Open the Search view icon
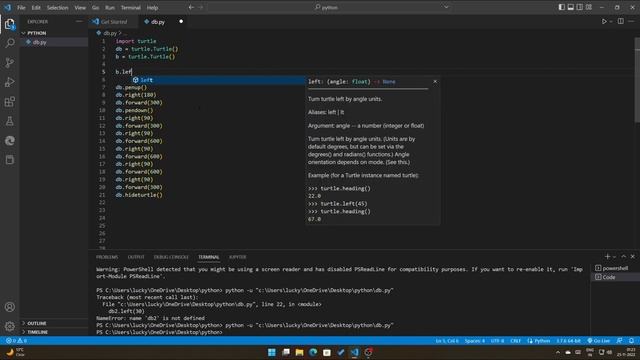Image resolution: width=640 pixels, height=360 pixels. point(10,43)
